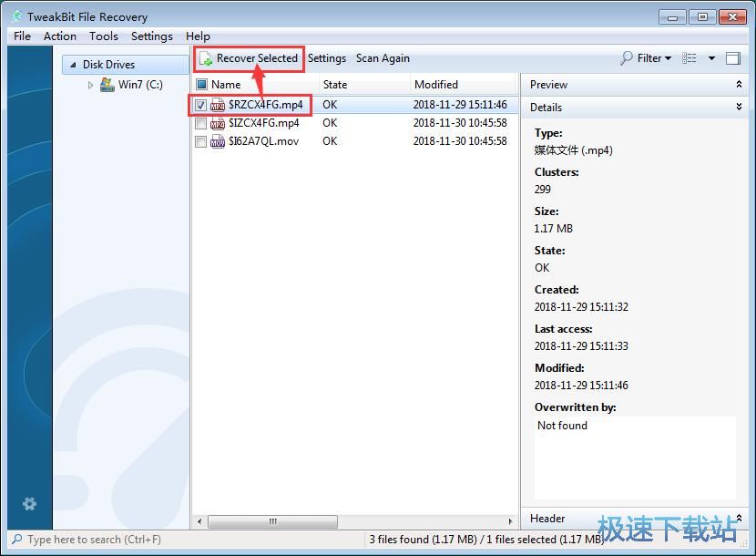Check the $IZCX4FG.mp4 checkbox
The width and height of the screenshot is (756, 556).
tap(200, 124)
